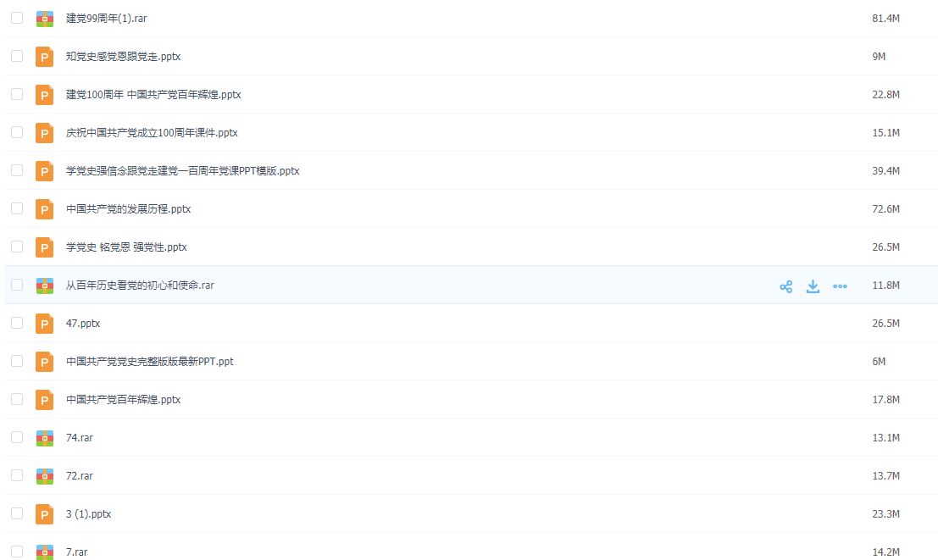Viewport: 938px width, 560px height.
Task: Open 建党100周年 中国共产党百年辉煌.pptx file name
Action: (x=153, y=95)
